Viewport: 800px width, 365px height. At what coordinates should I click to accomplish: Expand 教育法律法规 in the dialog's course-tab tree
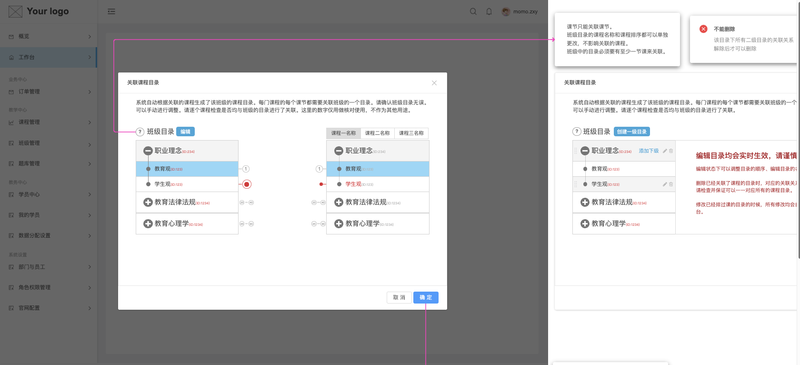(x=339, y=202)
